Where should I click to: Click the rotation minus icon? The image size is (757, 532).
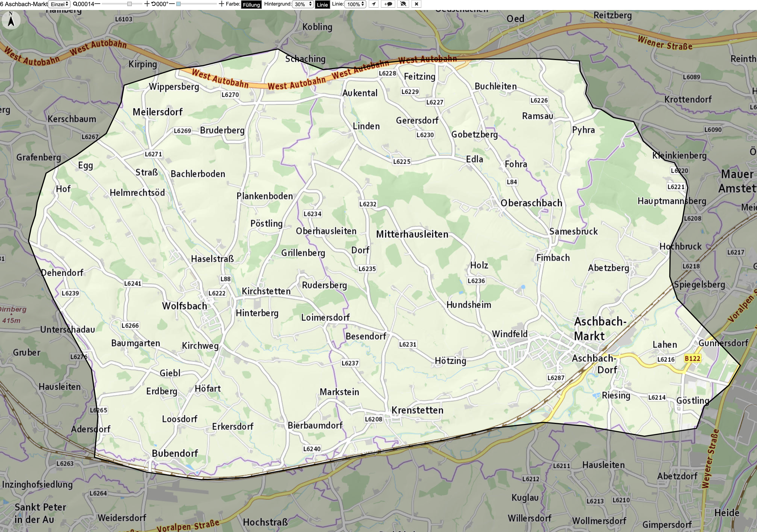(x=172, y=4)
